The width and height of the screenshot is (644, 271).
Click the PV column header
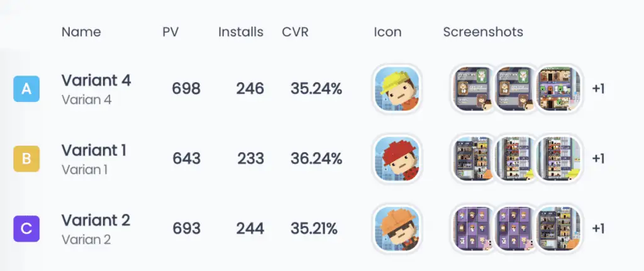170,32
